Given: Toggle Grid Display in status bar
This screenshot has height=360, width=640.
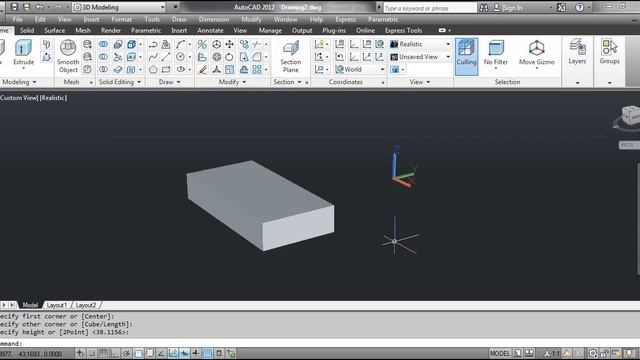Looking at the screenshot, I should 103,353.
